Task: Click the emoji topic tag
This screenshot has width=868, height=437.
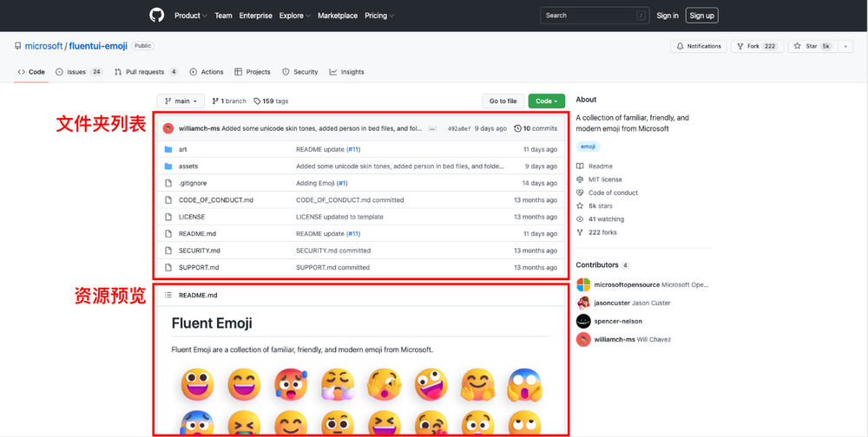Action: pyautogui.click(x=588, y=147)
